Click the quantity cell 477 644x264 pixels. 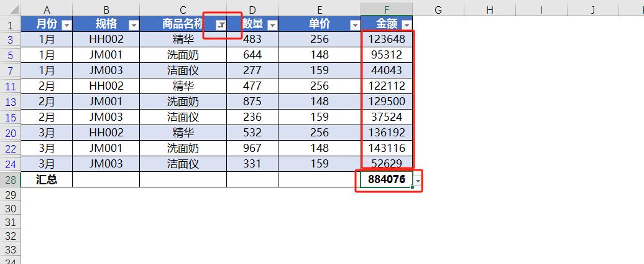(252, 87)
